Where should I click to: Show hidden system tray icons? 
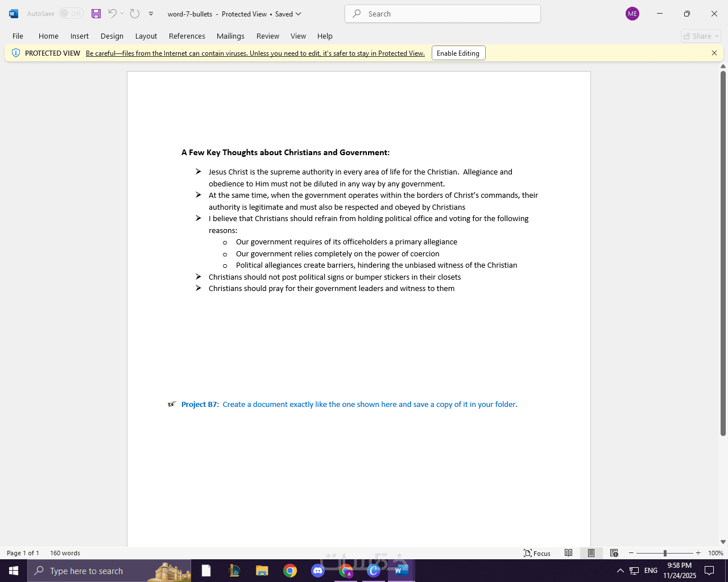tap(621, 571)
